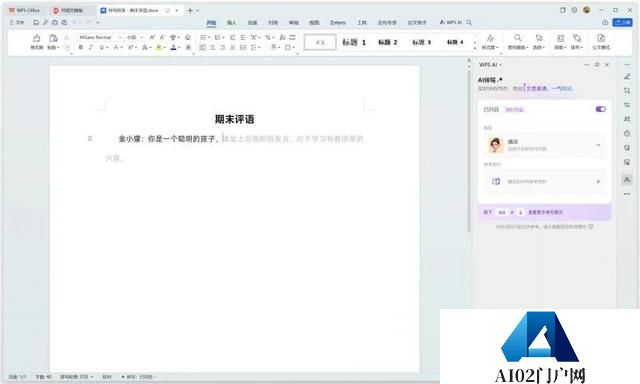The image size is (640, 384).
Task: Click the ribbon search magnifier icon
Action: (x=469, y=22)
